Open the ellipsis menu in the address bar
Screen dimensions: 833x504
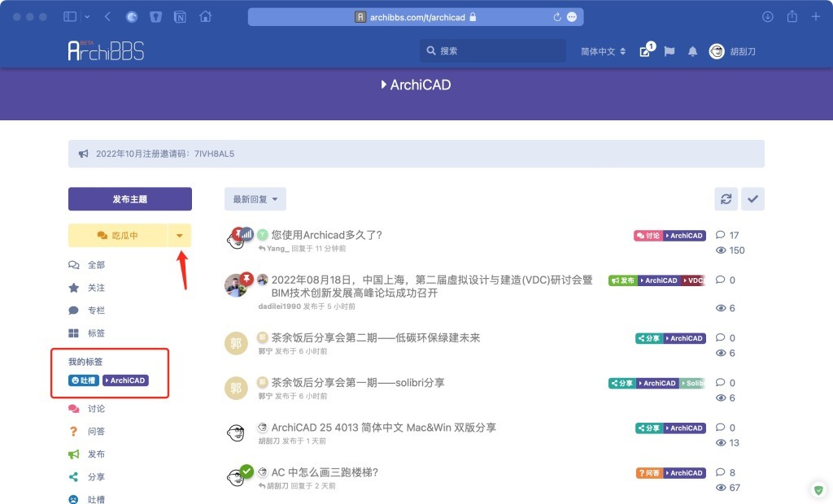click(x=572, y=17)
